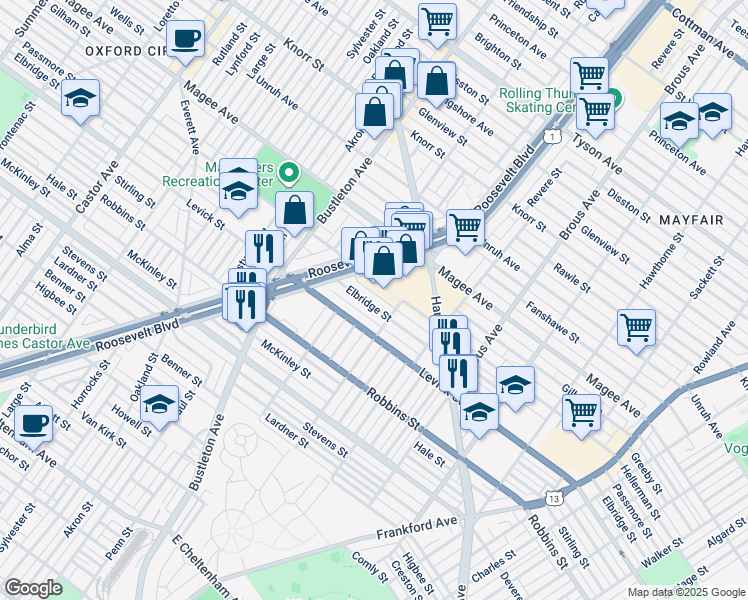Screen dimensions: 748x600
Task: Select the Cottman Ave street label
Action: (701, 32)
